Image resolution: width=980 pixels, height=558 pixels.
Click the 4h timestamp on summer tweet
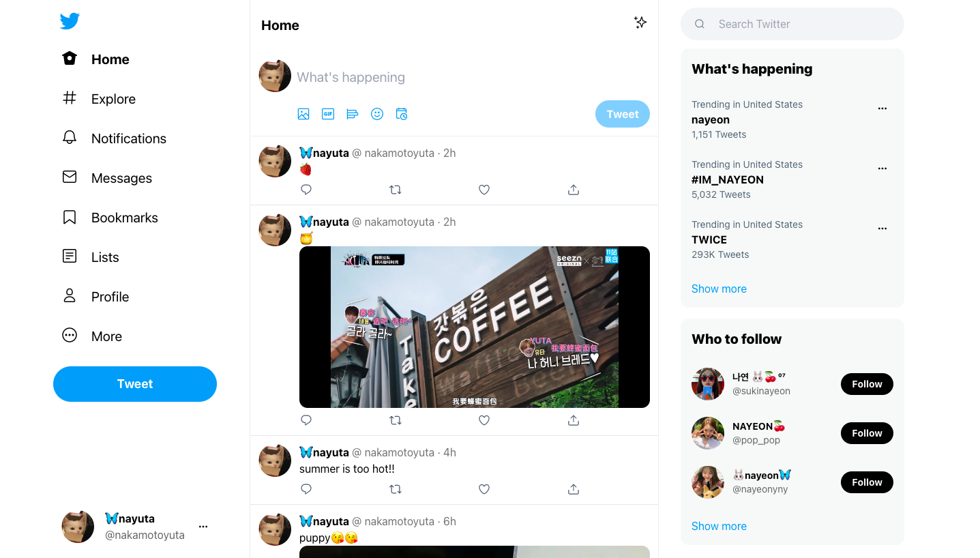pyautogui.click(x=449, y=452)
